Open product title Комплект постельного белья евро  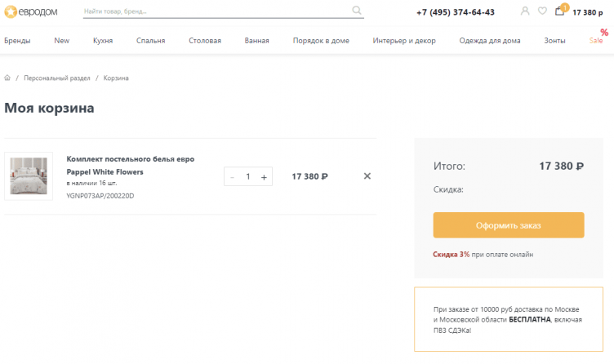131,165
